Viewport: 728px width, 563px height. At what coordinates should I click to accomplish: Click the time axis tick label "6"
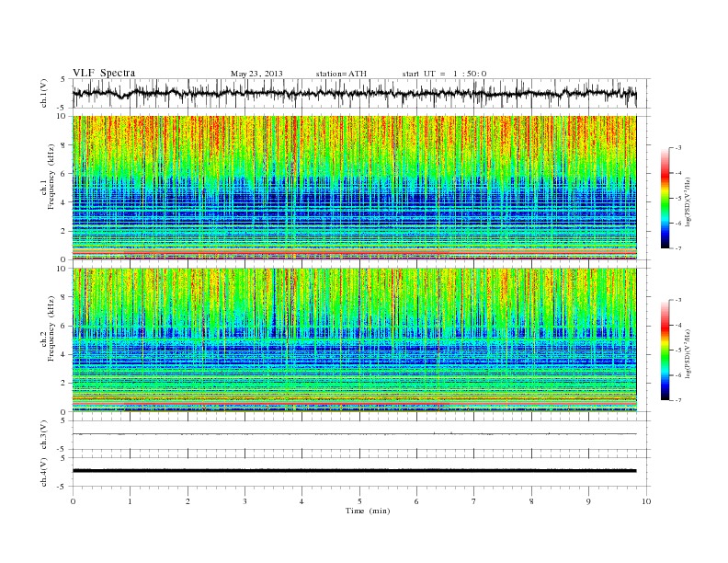tap(416, 501)
